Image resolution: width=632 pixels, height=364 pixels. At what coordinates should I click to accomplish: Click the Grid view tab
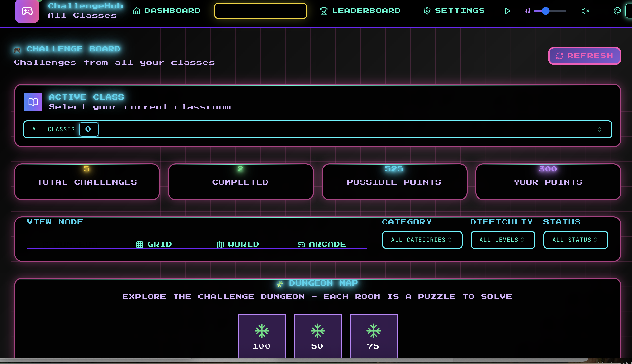click(x=154, y=244)
